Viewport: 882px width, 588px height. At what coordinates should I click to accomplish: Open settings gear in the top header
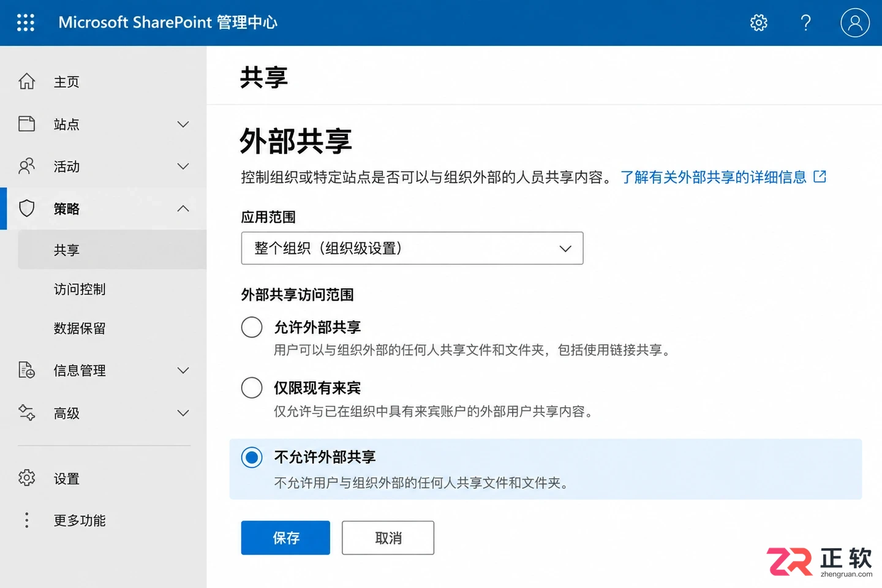(759, 23)
